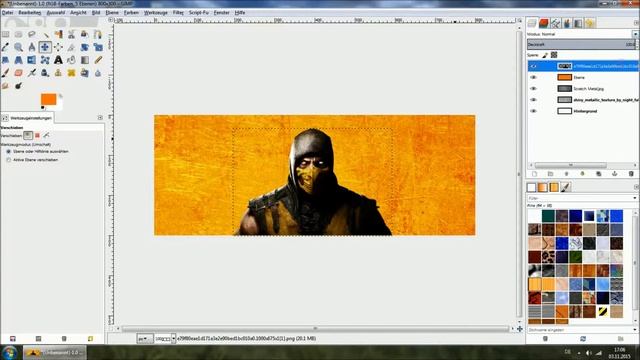
Task: Set Verschieben mode to selection button
Action: [x=37, y=135]
